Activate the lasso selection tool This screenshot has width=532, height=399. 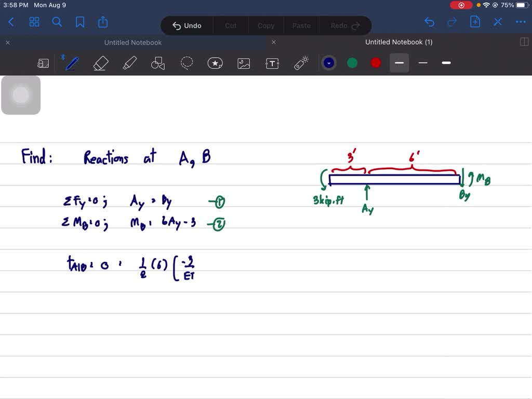pyautogui.click(x=187, y=63)
